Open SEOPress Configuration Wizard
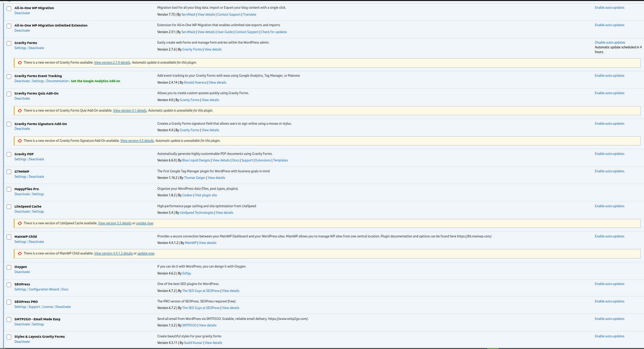Image resolution: width=644 pixels, height=349 pixels. 44,289
